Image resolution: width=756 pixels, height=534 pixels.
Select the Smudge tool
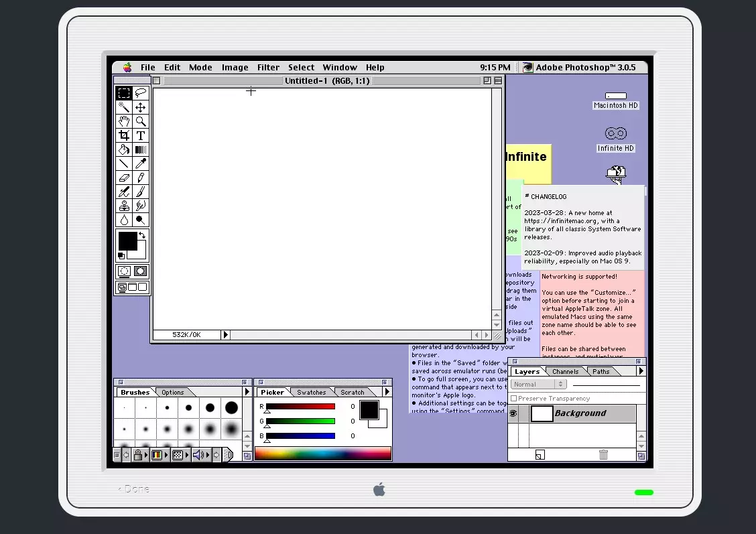click(x=140, y=206)
